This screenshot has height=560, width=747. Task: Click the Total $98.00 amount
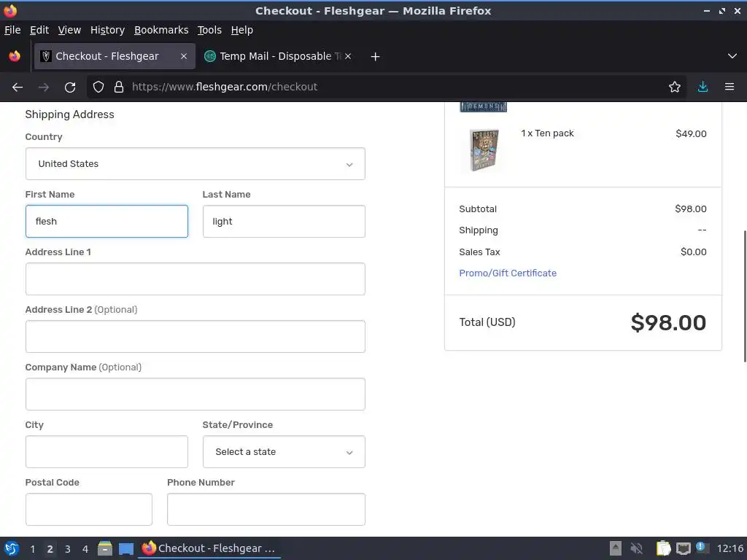[x=668, y=323]
